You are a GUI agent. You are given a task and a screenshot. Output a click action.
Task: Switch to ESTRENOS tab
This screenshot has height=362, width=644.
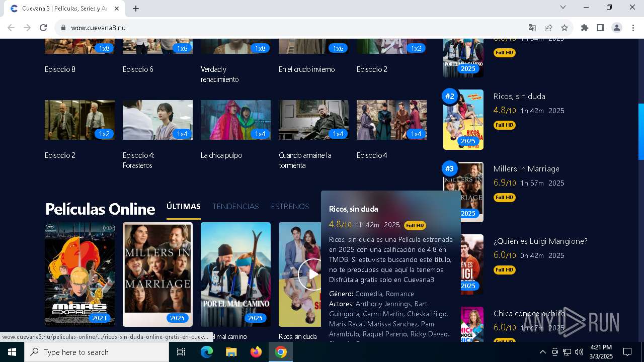point(290,207)
